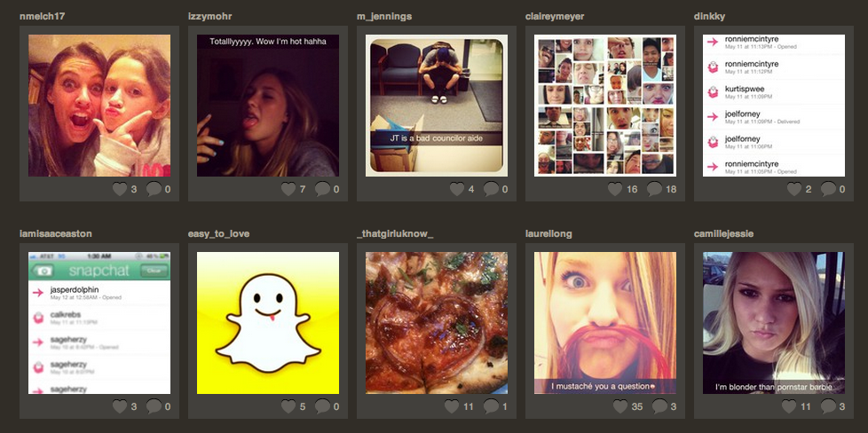Open comments on nmelch17's photo
868x433 pixels.
154,189
